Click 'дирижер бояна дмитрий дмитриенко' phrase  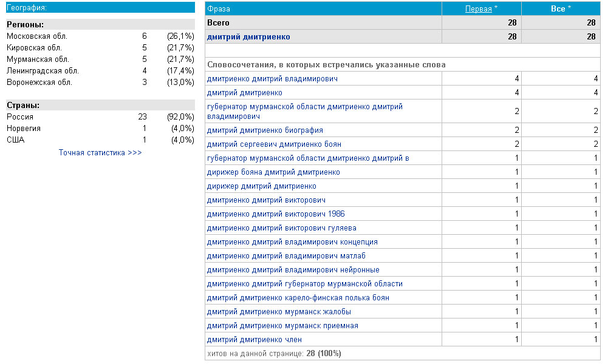(x=273, y=172)
